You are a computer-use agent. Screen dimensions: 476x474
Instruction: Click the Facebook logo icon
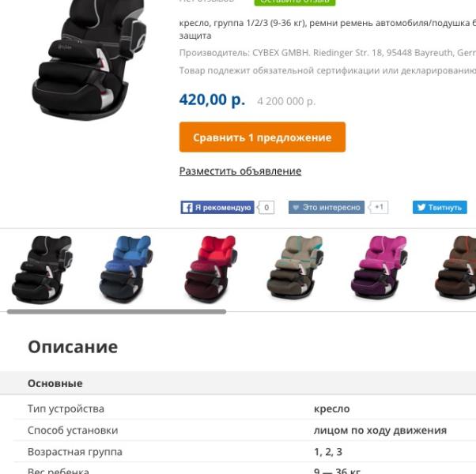coord(187,208)
